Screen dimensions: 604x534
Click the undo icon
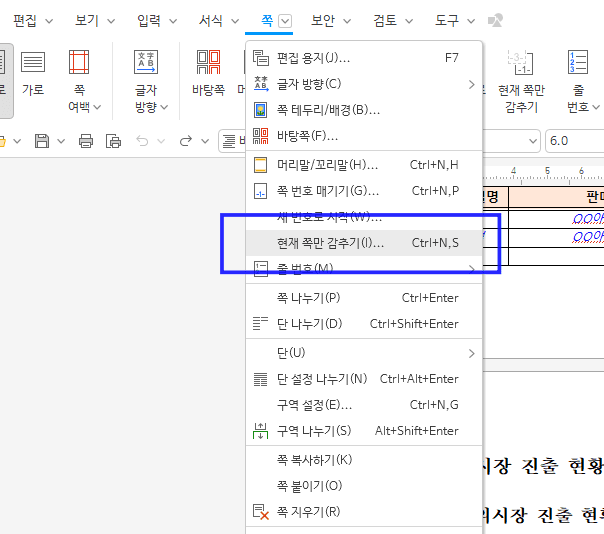(x=142, y=141)
